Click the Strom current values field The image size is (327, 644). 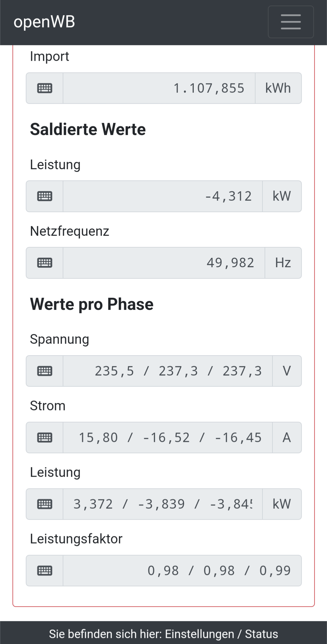tap(167, 437)
